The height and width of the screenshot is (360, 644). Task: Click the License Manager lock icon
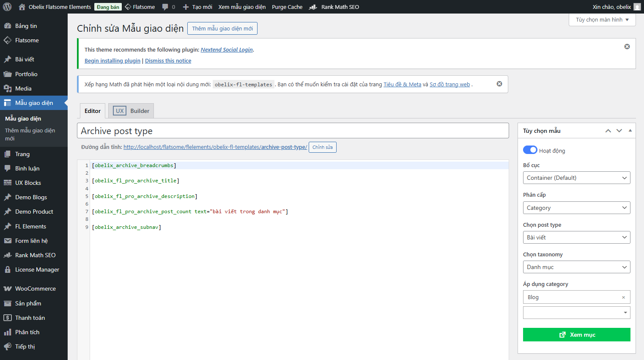(8, 269)
